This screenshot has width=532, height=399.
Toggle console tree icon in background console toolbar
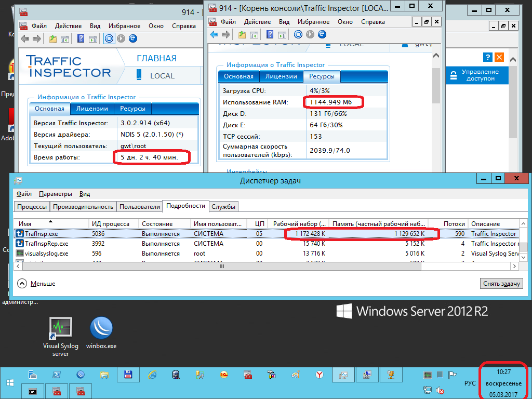65,38
